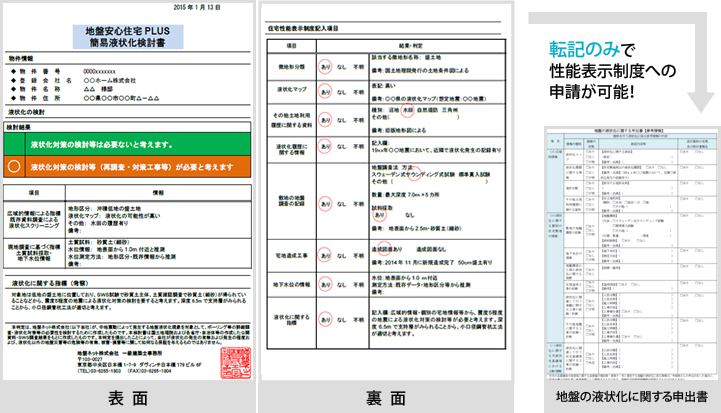The width and height of the screenshot is (721, 413).
Task: Choose 不明 in the 宅地造成工事 row
Action: [359, 256]
